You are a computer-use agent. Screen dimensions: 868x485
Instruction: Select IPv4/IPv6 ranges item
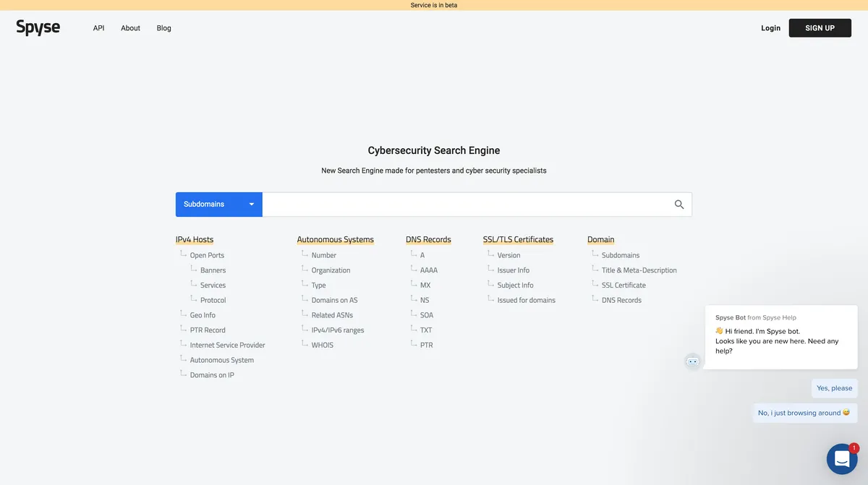tap(338, 330)
